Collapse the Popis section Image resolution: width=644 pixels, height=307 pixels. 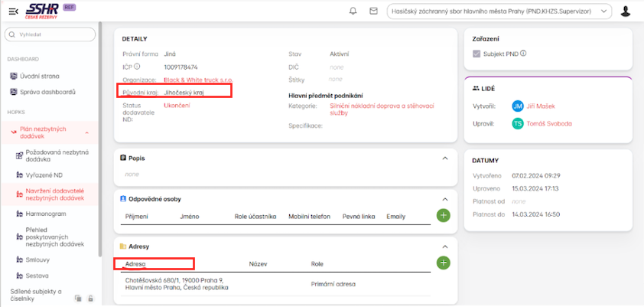445,158
